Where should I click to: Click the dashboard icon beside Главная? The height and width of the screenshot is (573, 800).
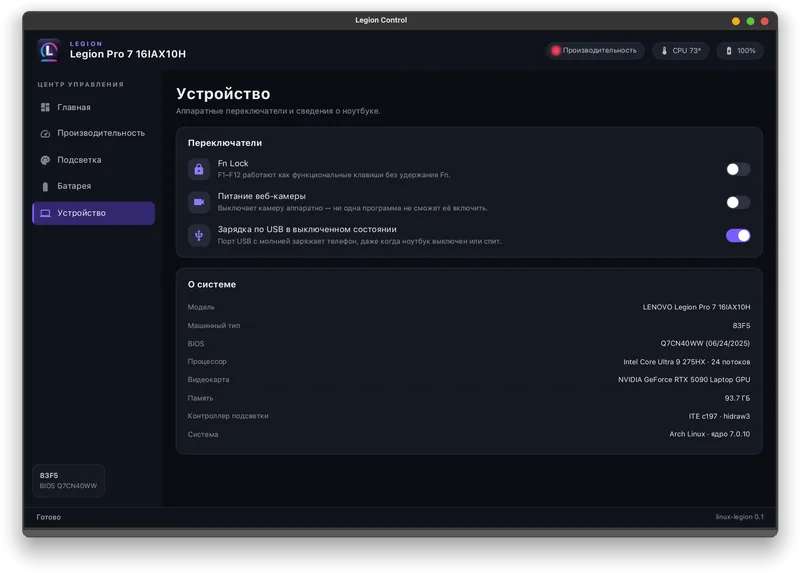coord(45,107)
